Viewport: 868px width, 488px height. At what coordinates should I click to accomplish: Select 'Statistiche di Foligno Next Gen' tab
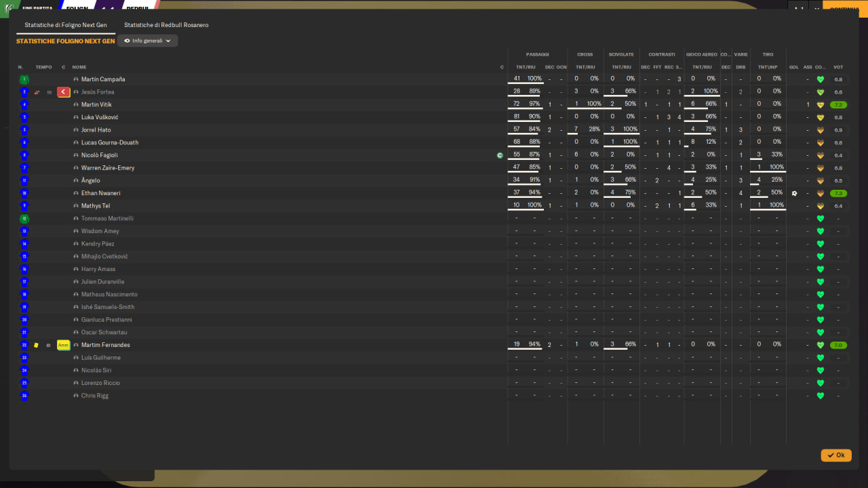click(66, 25)
